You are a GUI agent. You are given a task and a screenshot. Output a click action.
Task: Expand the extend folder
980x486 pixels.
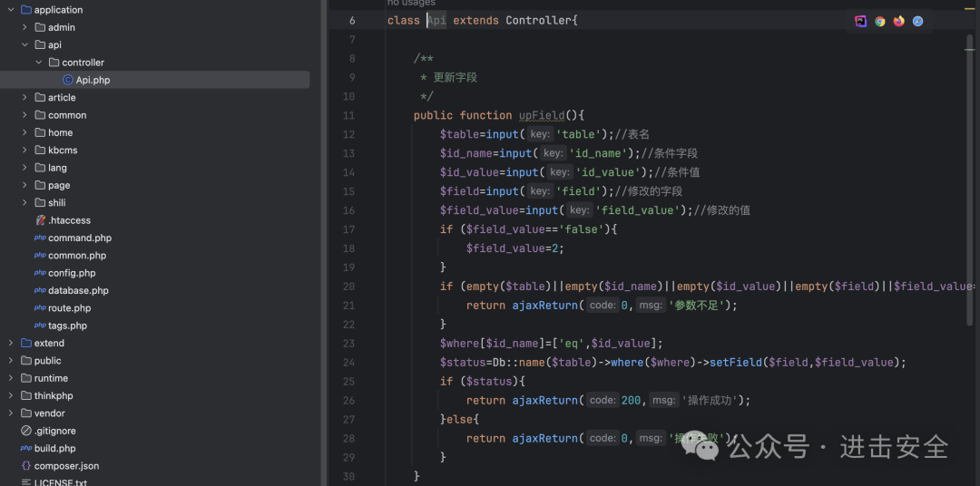pyautogui.click(x=11, y=343)
